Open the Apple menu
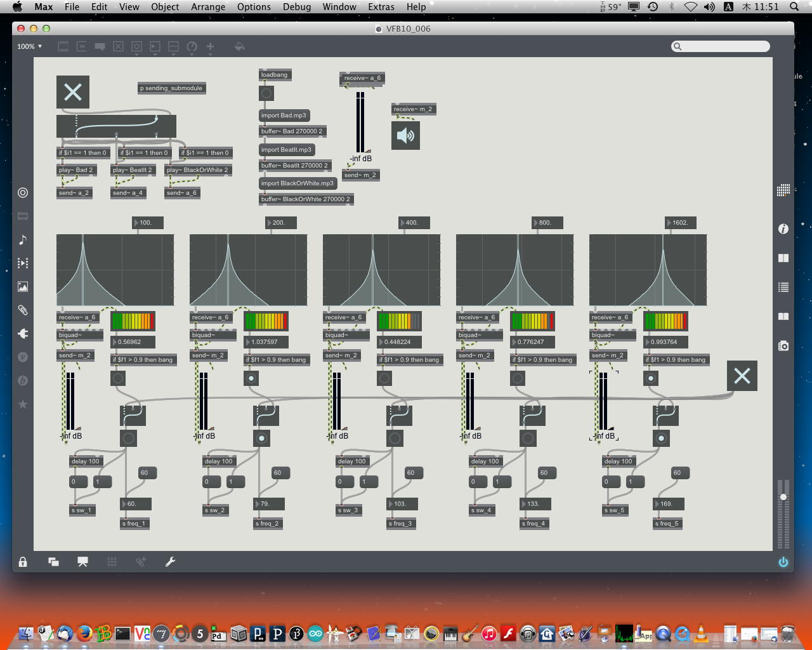 point(17,6)
